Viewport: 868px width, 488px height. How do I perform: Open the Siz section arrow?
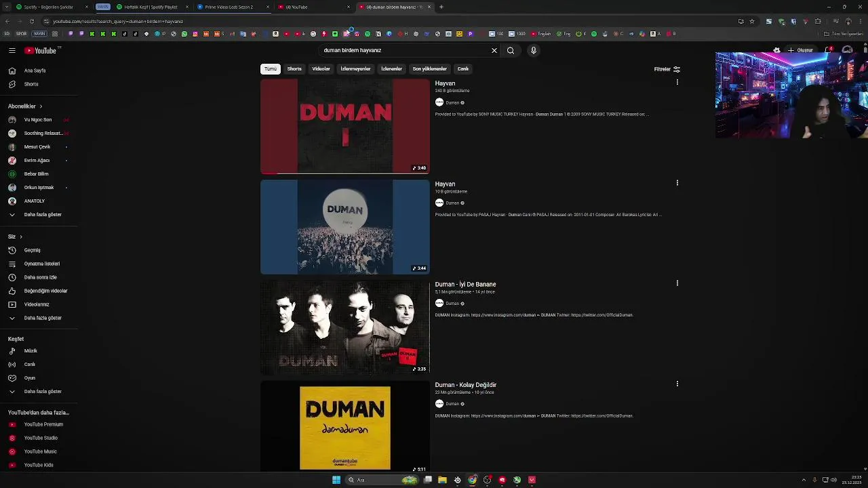point(21,237)
